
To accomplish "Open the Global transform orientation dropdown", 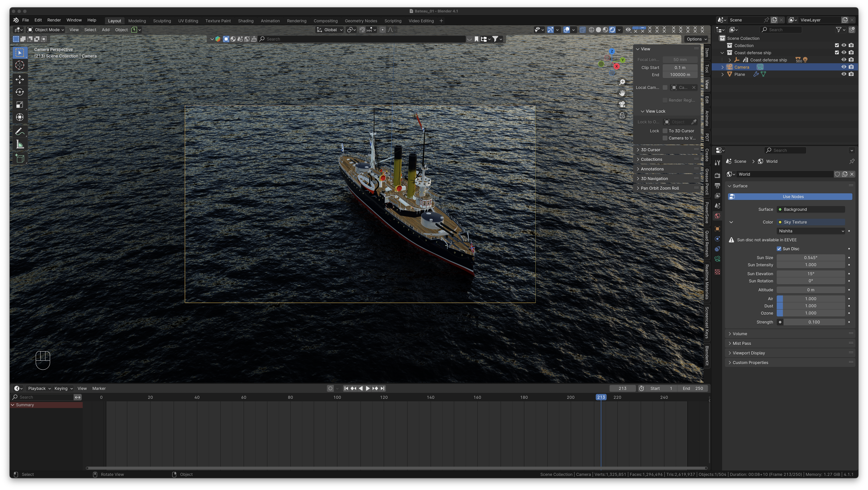I will pyautogui.click(x=330, y=30).
